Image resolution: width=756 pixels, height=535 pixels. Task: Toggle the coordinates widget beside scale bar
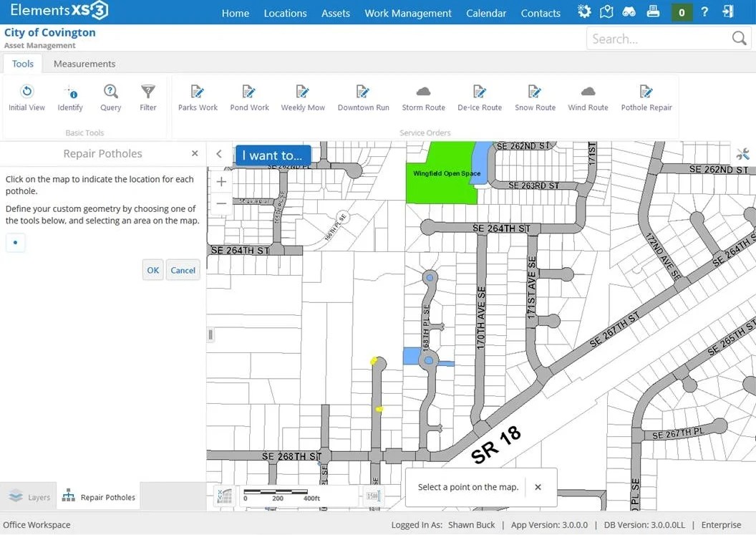click(x=224, y=496)
